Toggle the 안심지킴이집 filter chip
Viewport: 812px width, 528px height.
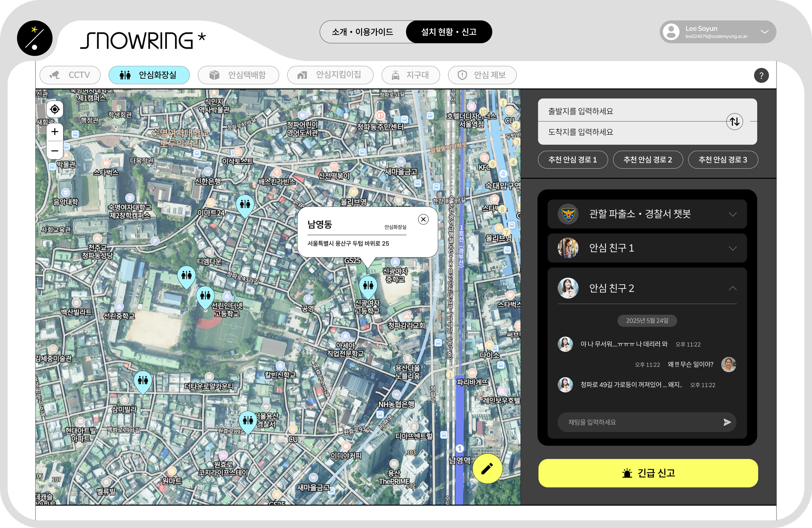click(330, 75)
